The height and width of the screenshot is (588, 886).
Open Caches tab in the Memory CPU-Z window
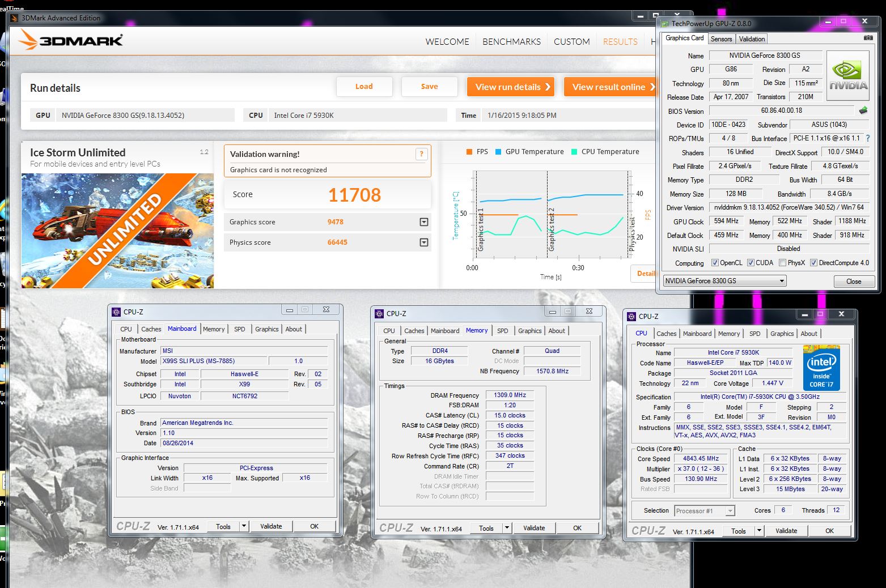(414, 331)
